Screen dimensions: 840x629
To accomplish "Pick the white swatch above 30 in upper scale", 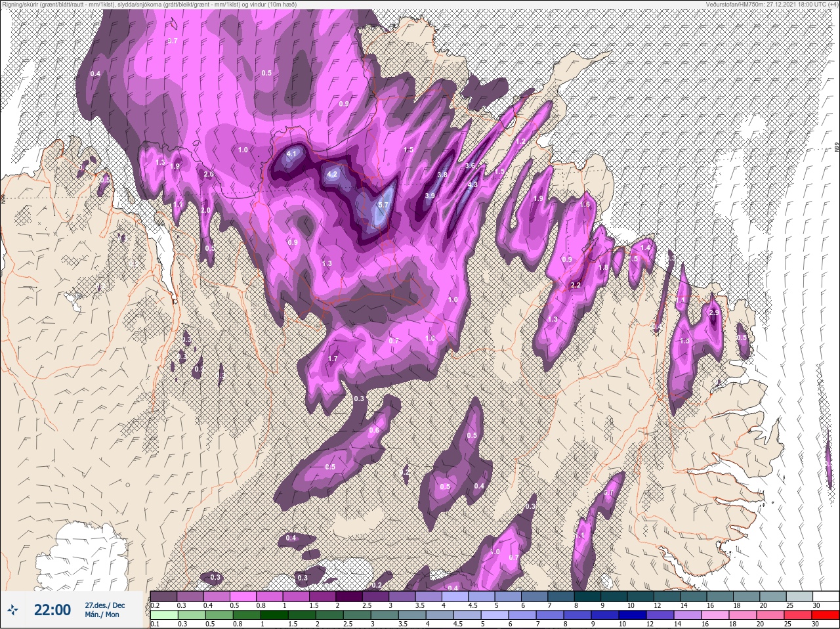I will [x=825, y=596].
